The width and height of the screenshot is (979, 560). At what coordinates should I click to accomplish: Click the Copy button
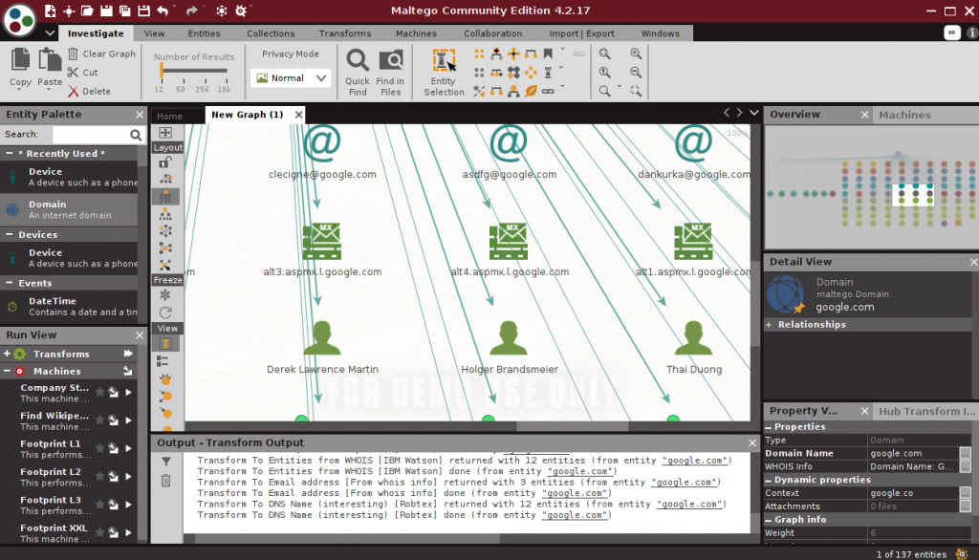20,68
